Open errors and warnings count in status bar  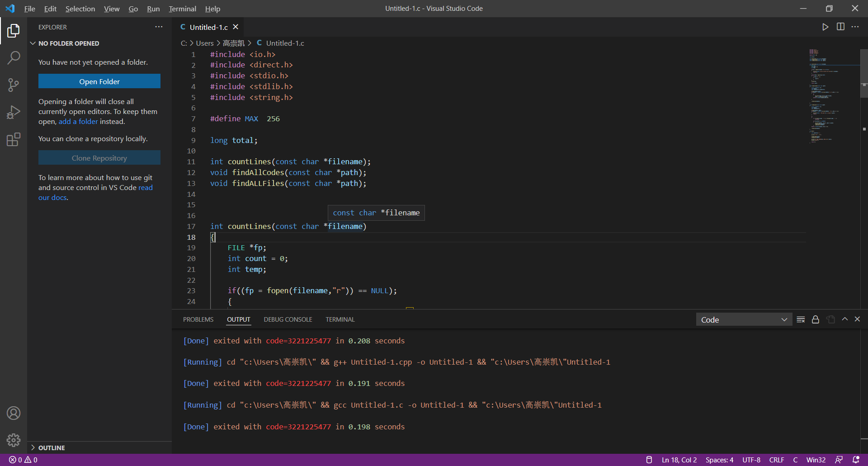(23, 460)
